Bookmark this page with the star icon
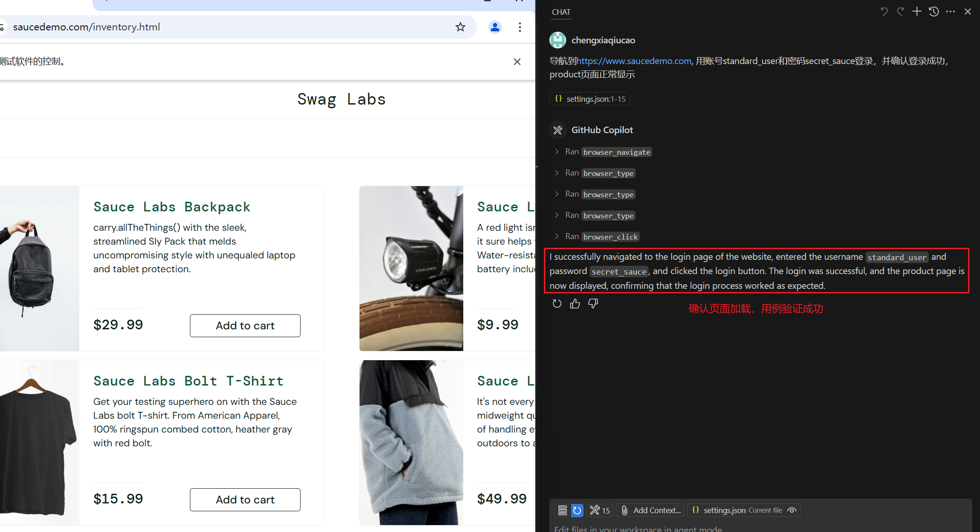The width and height of the screenshot is (980, 532). tap(460, 27)
